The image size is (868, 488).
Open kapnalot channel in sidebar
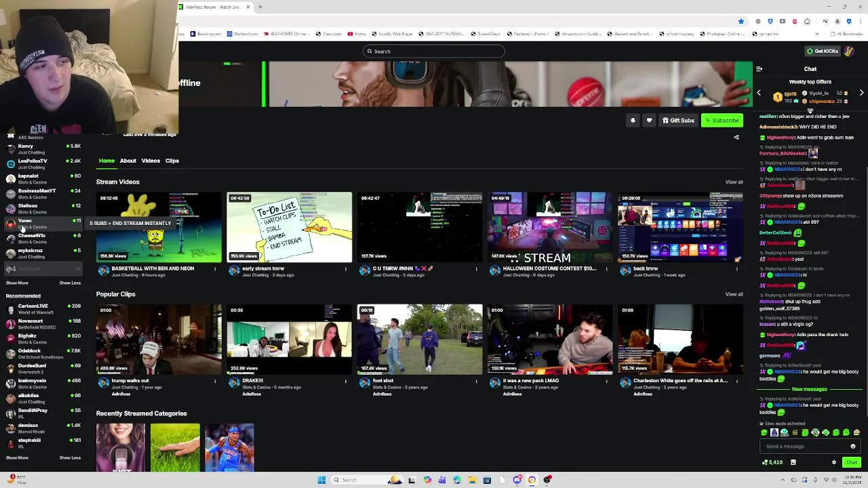point(42,179)
